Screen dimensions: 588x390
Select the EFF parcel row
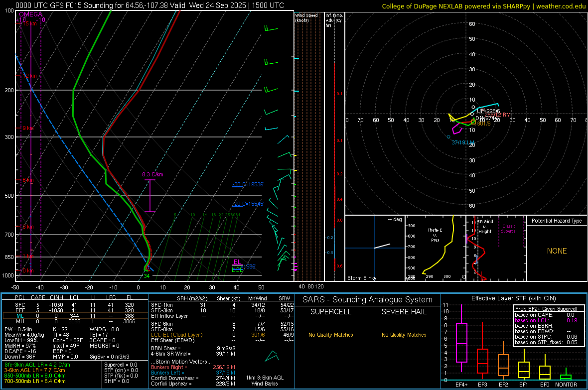point(75,310)
